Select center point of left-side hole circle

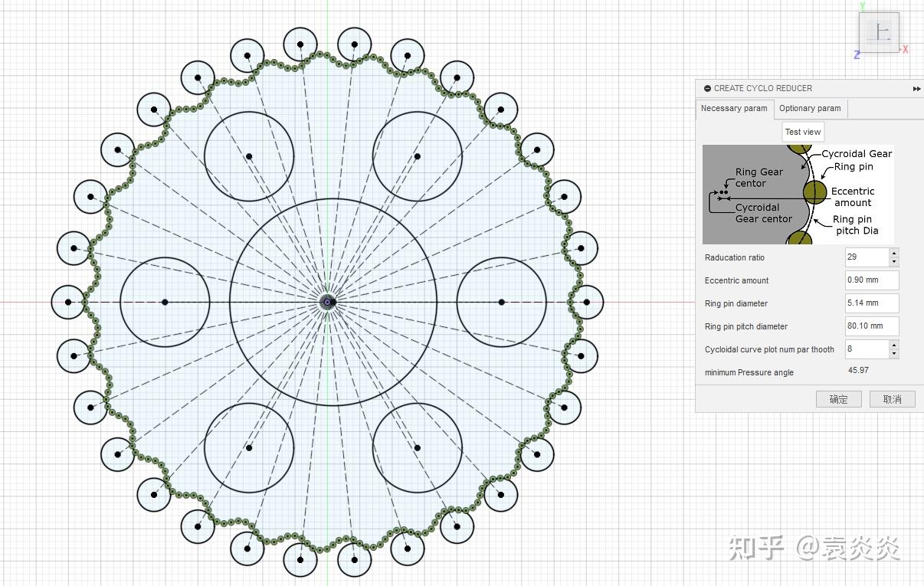(x=165, y=302)
